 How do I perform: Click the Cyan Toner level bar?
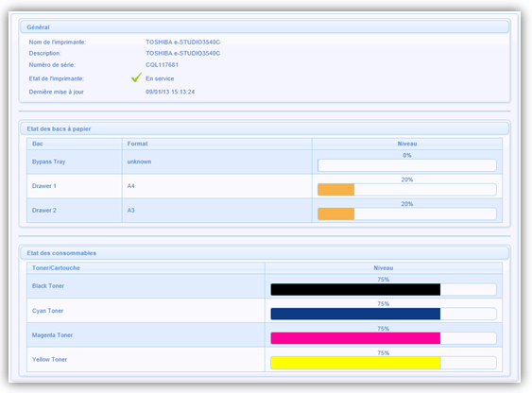355,314
